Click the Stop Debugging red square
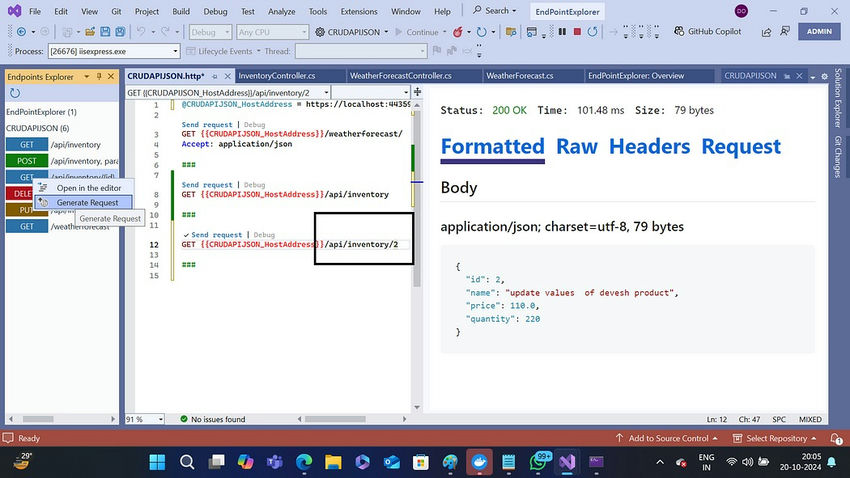The image size is (850, 478). pos(577,32)
